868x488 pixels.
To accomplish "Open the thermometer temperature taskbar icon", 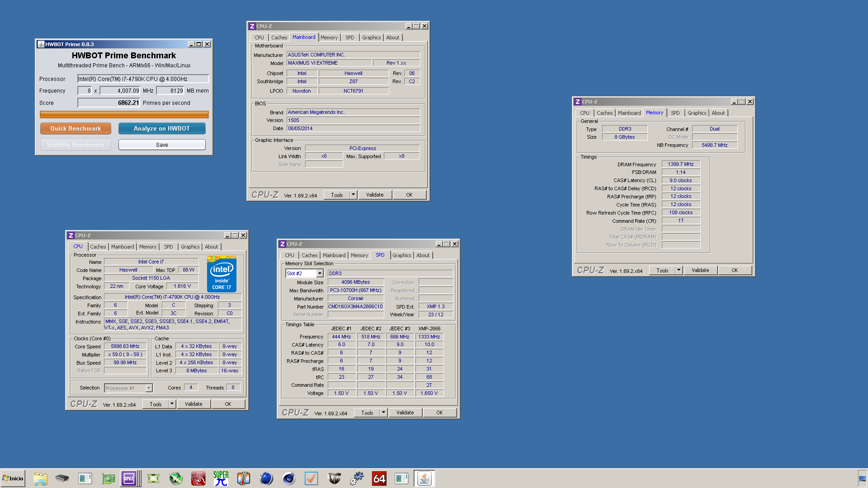I will [x=244, y=479].
